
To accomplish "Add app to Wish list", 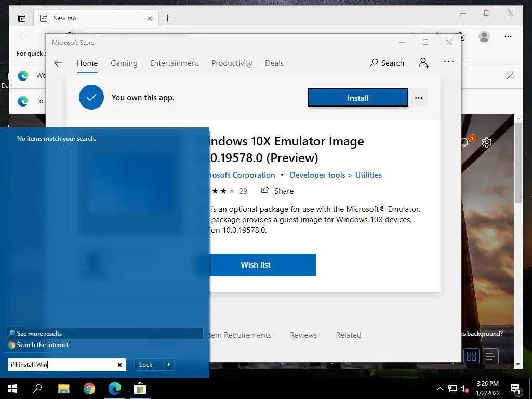I will coord(262,264).
